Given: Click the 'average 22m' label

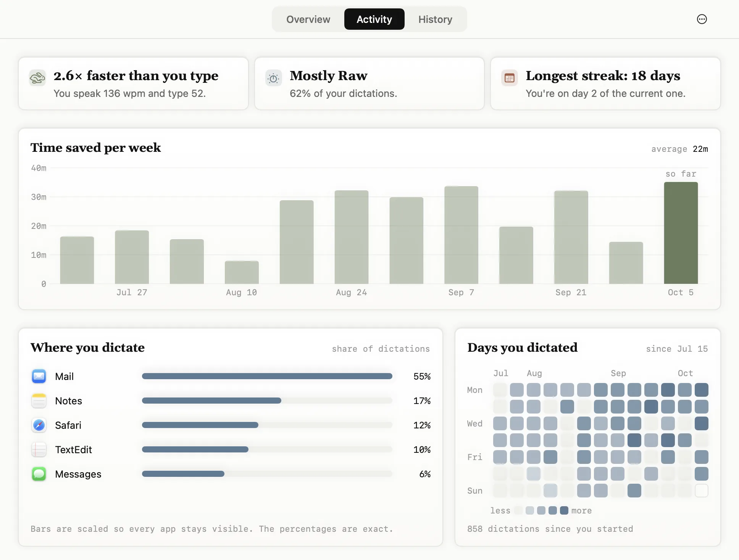Looking at the screenshot, I should (x=679, y=149).
